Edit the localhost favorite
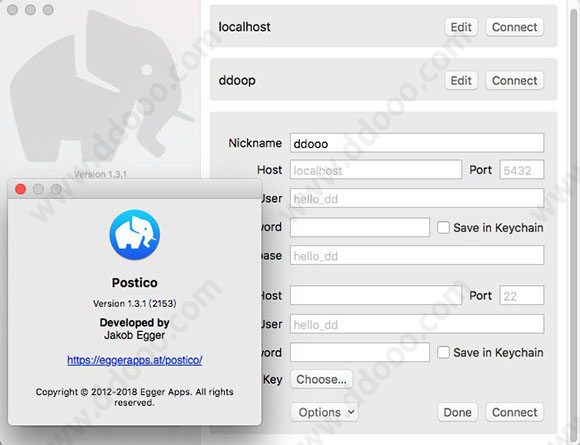This screenshot has width=580, height=445. (461, 27)
